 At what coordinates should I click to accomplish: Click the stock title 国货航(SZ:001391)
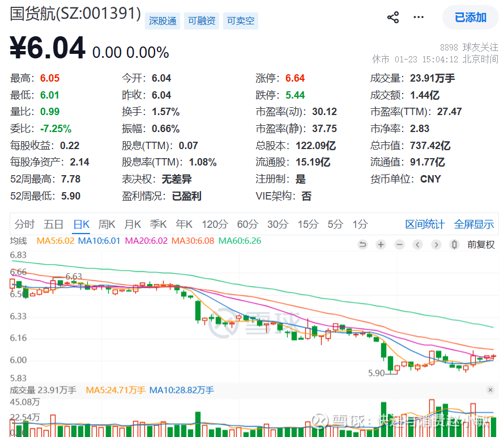tap(75, 14)
